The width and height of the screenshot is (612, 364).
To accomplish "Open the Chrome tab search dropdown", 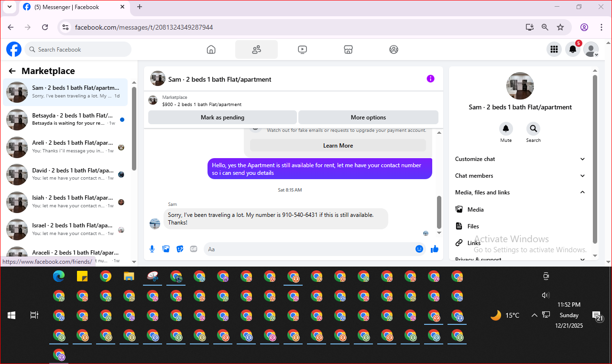I will pyautogui.click(x=10, y=7).
